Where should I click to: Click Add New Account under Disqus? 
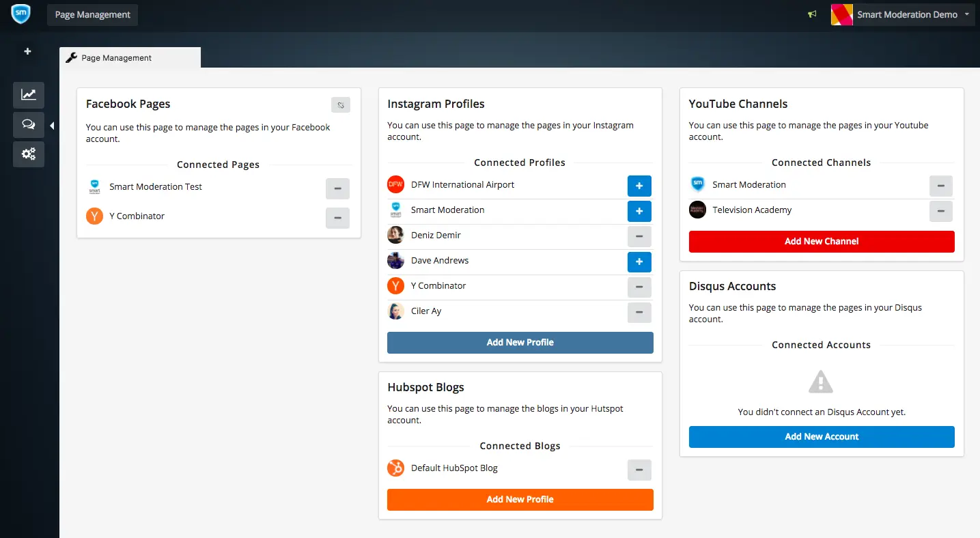(822, 437)
